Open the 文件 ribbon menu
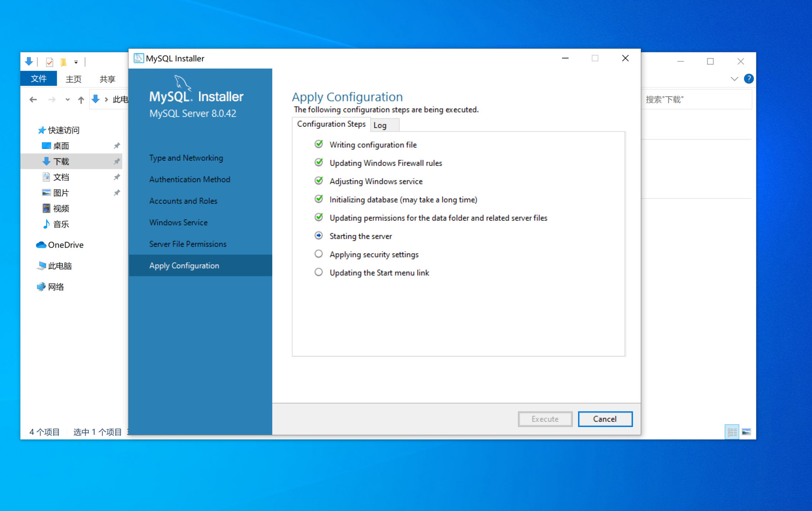The height and width of the screenshot is (511, 812). 38,79
